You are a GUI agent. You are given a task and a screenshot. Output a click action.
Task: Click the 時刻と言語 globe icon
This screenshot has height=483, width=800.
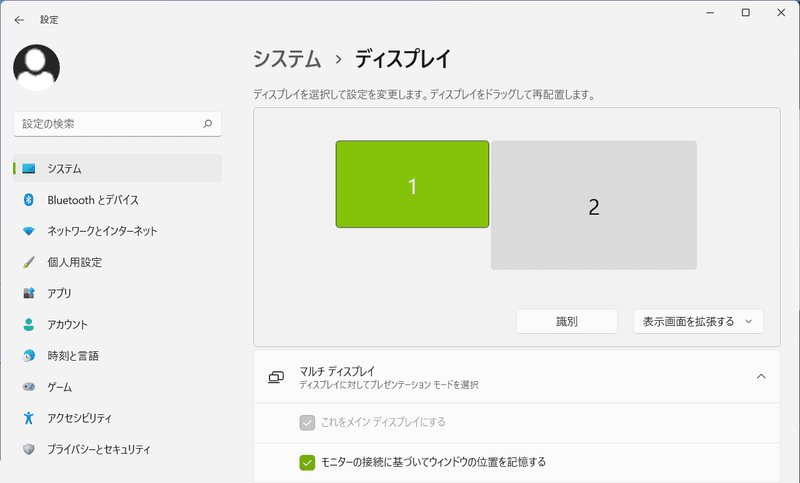click(x=29, y=355)
